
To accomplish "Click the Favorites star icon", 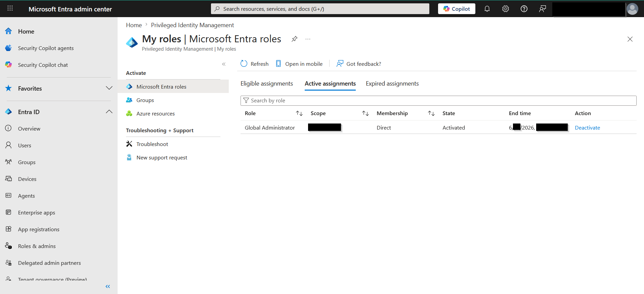I will coord(8,88).
